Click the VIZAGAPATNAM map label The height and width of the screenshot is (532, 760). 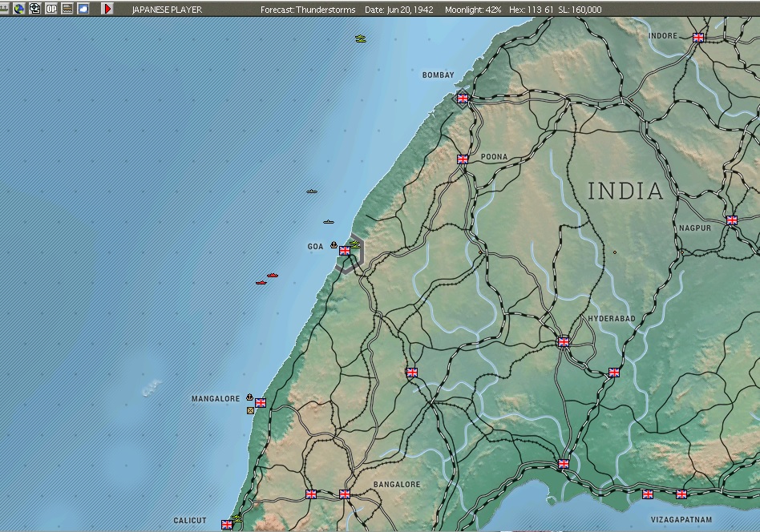pyautogui.click(x=681, y=519)
